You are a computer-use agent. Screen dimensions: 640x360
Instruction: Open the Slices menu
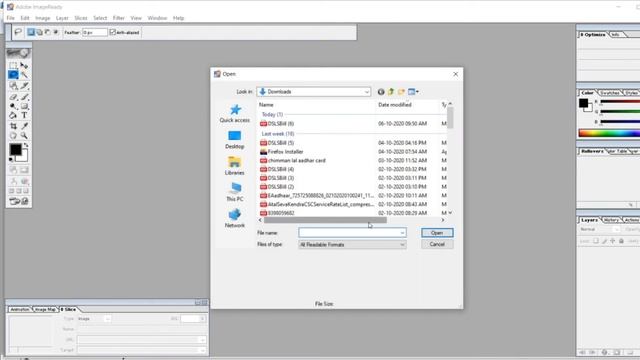81,18
